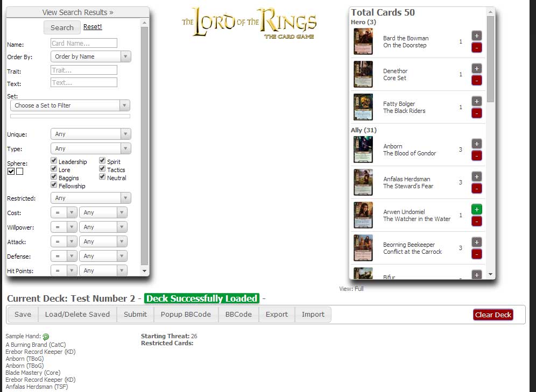Remove Arwen Undomiel with minus icon
536x392 pixels.
pyautogui.click(x=476, y=221)
